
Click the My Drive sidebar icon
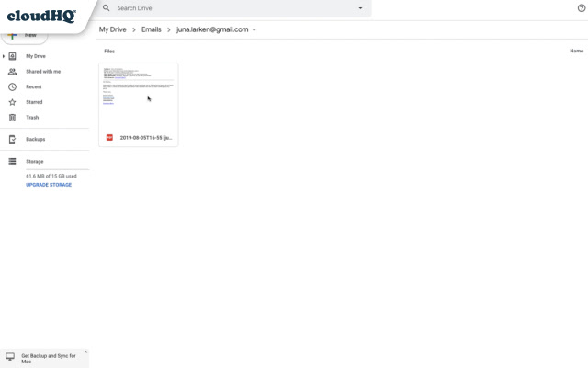12,56
